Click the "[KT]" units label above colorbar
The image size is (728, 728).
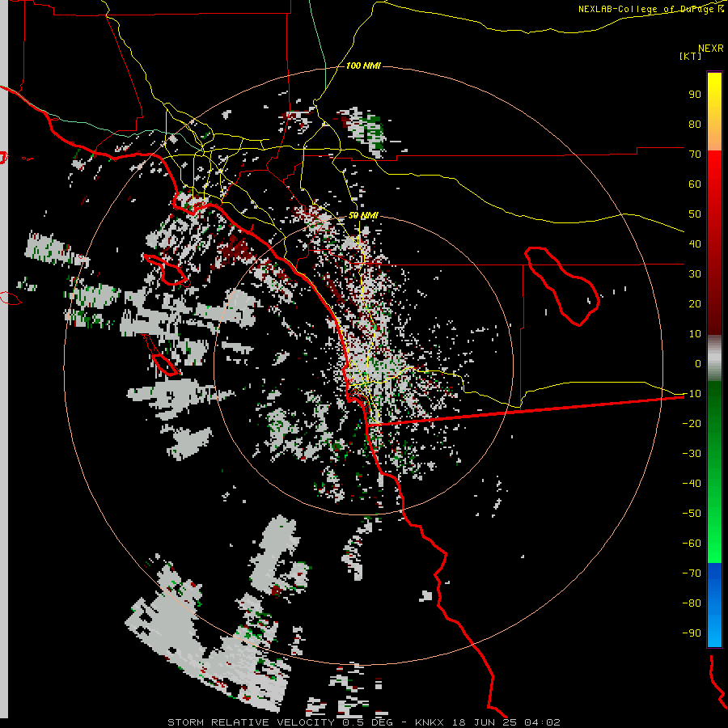coord(690,56)
